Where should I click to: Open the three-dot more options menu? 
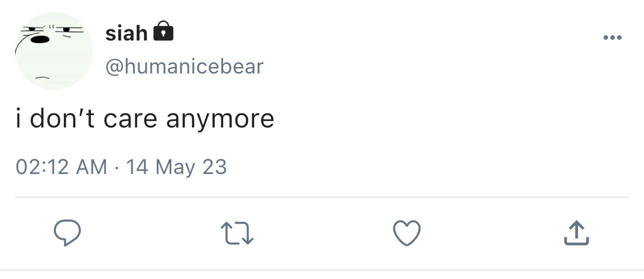[612, 37]
